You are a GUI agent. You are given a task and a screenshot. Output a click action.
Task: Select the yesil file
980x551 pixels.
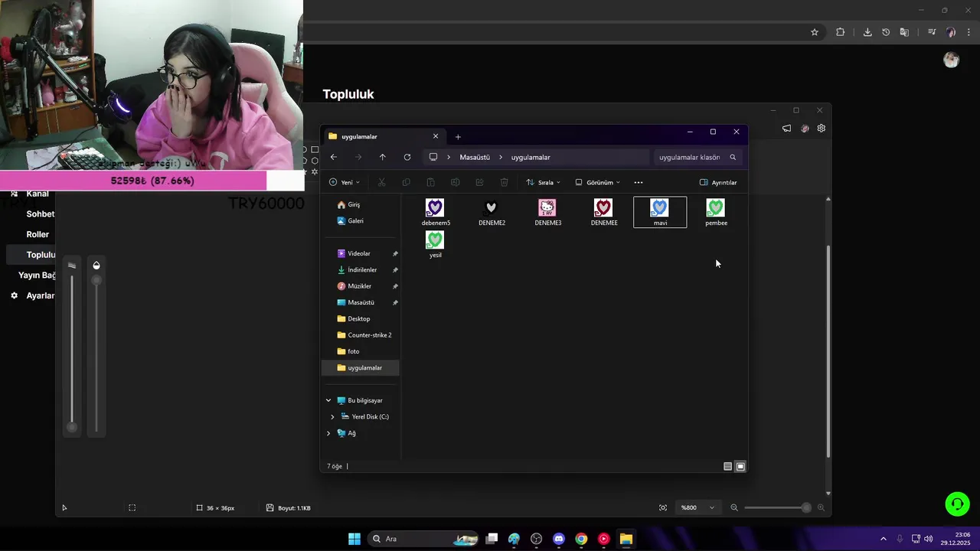point(436,244)
